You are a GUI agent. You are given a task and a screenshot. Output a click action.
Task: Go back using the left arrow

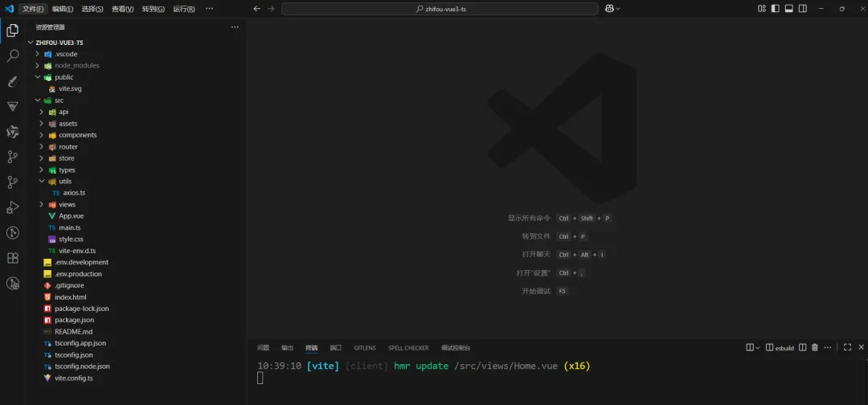click(256, 9)
